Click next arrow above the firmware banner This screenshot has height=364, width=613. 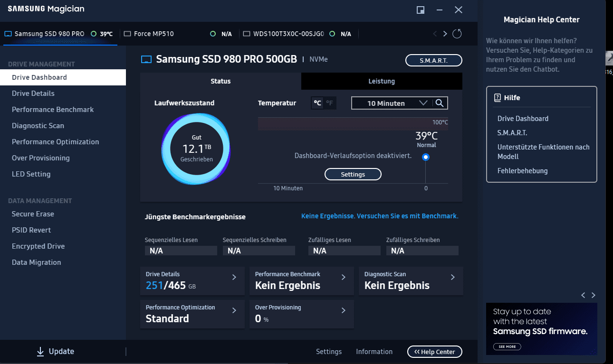[x=593, y=295]
